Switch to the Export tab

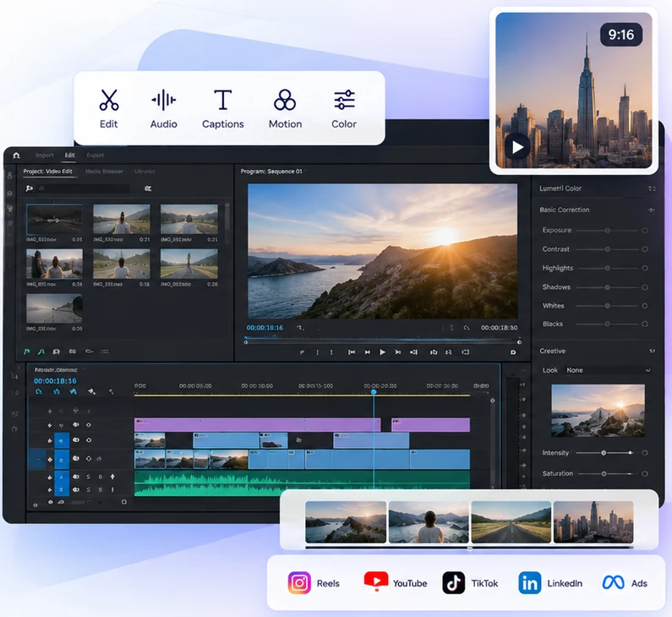(x=96, y=156)
